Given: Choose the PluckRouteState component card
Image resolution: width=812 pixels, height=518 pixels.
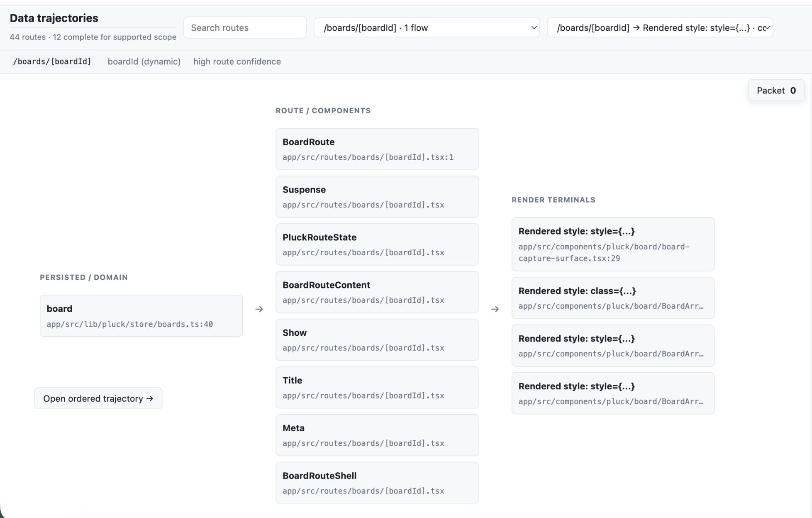Looking at the screenshot, I should pyautogui.click(x=377, y=244).
